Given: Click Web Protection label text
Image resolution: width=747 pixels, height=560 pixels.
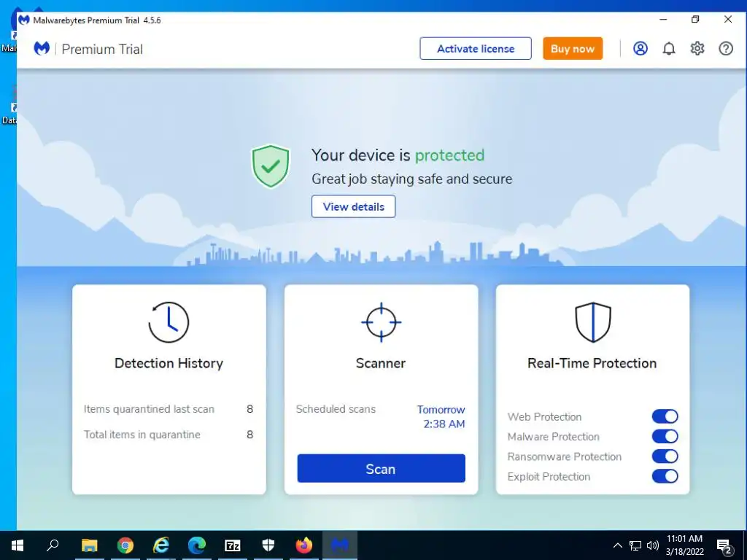Looking at the screenshot, I should point(544,417).
